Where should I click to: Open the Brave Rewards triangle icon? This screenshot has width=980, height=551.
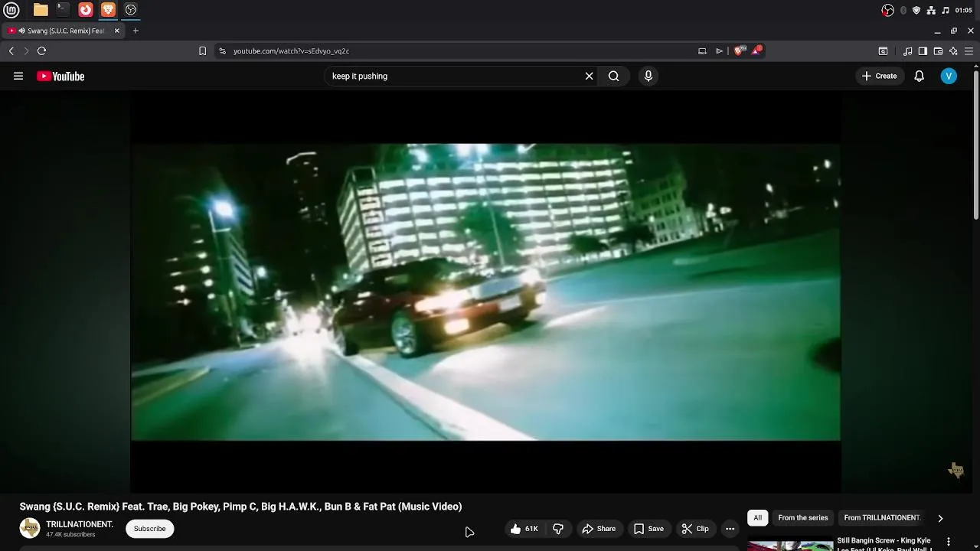click(x=756, y=51)
